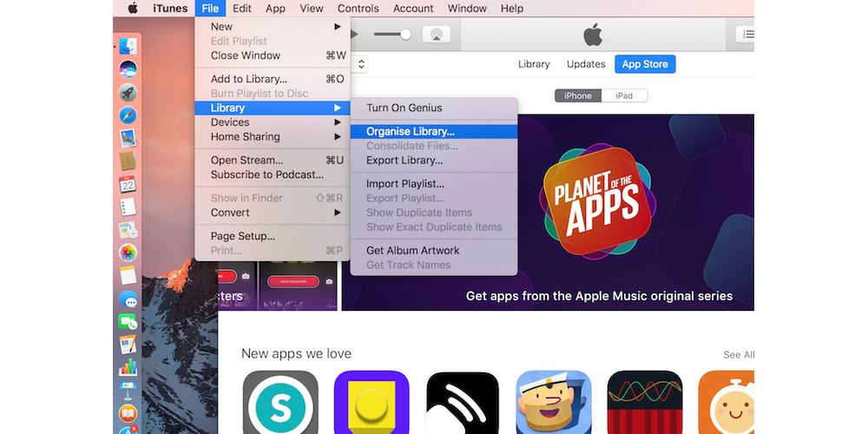This screenshot has width=868, height=434.
Task: Select the App Store tab
Action: (645, 64)
